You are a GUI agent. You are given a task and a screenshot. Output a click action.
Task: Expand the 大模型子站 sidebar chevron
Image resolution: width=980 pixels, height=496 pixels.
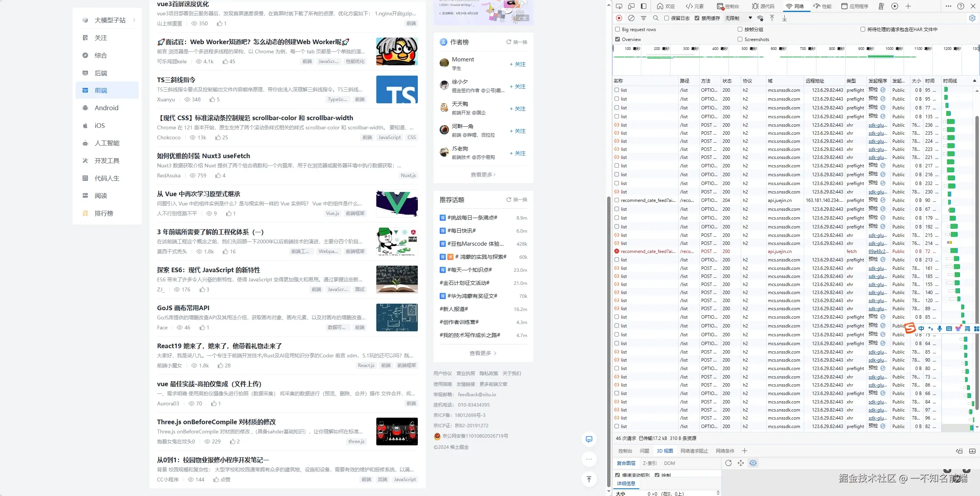tap(134, 20)
